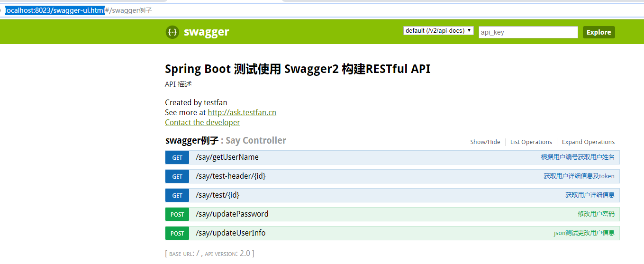Click the json测试更改用户信息 description
The width and height of the screenshot is (644, 264).
584,233
